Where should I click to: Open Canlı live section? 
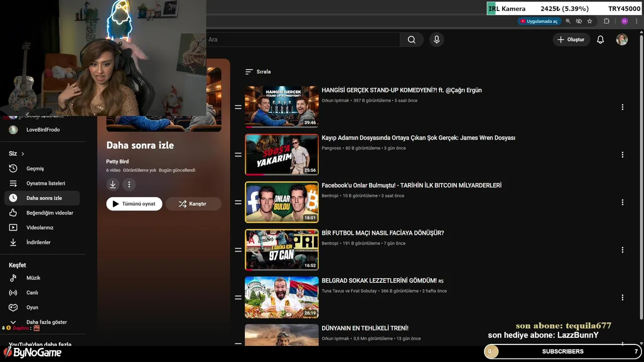41,293
